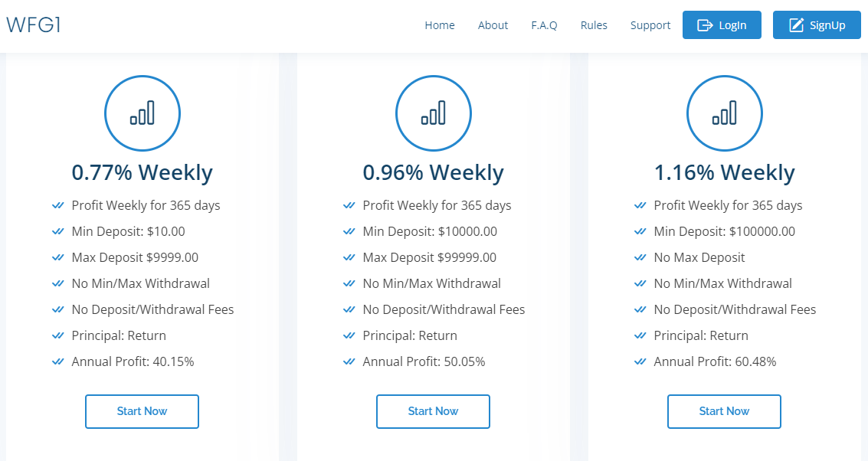The height and width of the screenshot is (461, 868).
Task: Open the Home menu item
Action: [x=440, y=25]
